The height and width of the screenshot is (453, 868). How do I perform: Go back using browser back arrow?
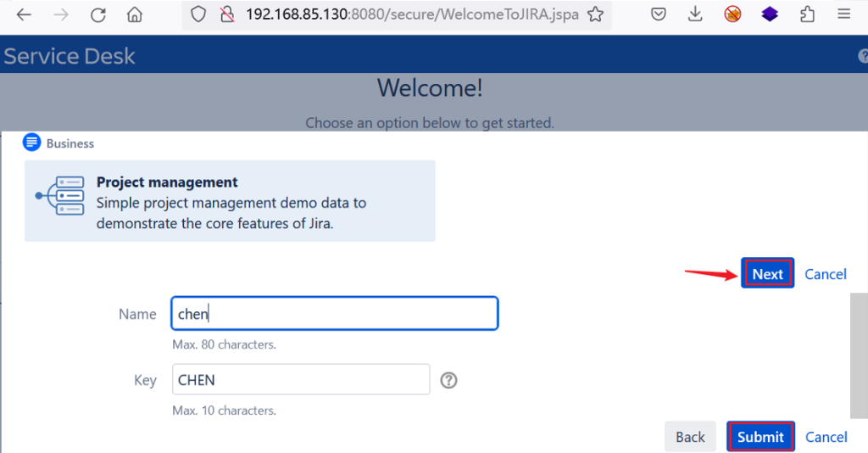[24, 14]
